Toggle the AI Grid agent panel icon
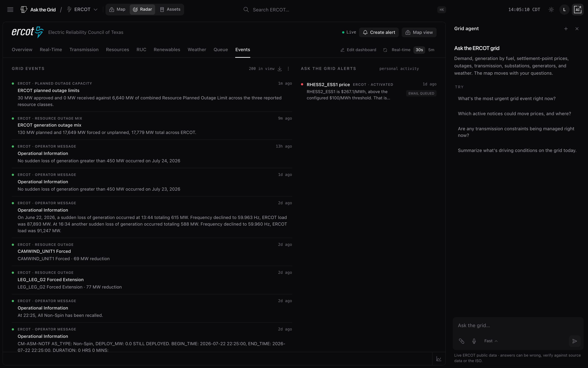 pos(578,10)
